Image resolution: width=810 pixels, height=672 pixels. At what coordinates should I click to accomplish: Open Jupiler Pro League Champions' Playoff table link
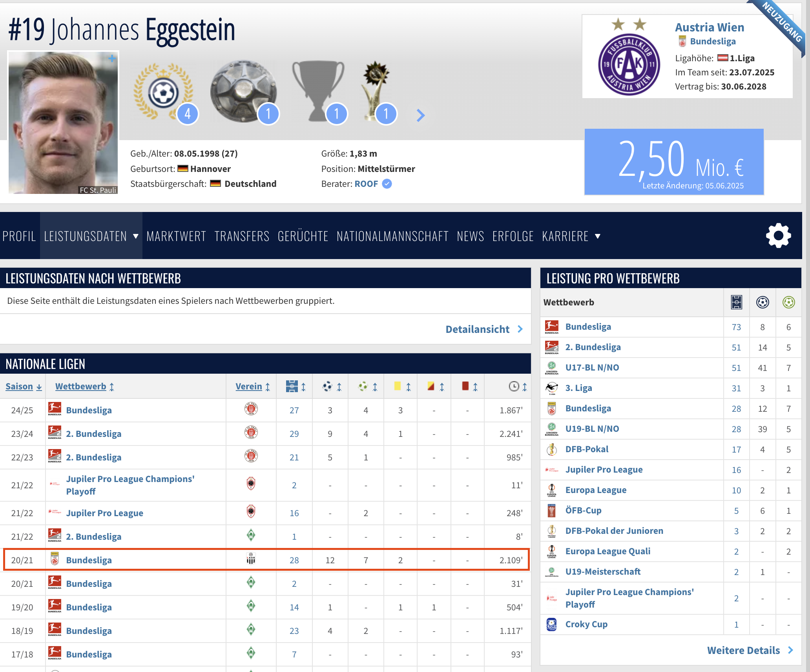click(x=130, y=485)
